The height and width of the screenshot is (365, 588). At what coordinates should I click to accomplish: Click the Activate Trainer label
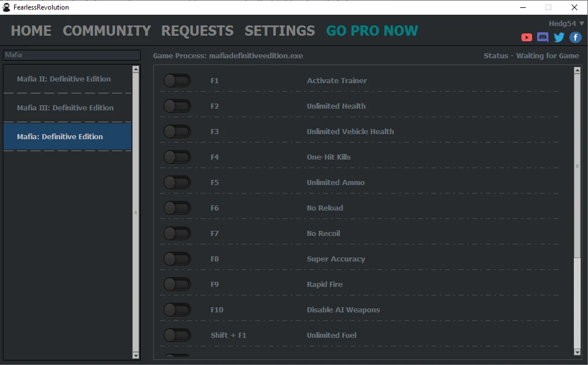337,81
